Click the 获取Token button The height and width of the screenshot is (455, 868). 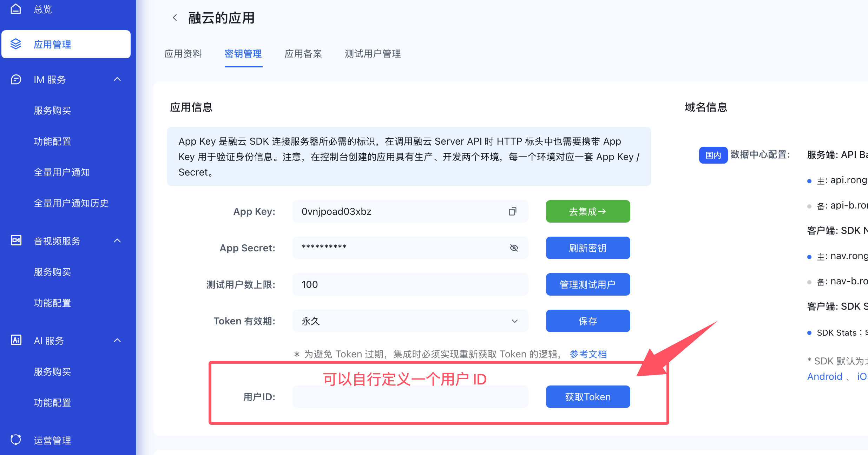588,397
